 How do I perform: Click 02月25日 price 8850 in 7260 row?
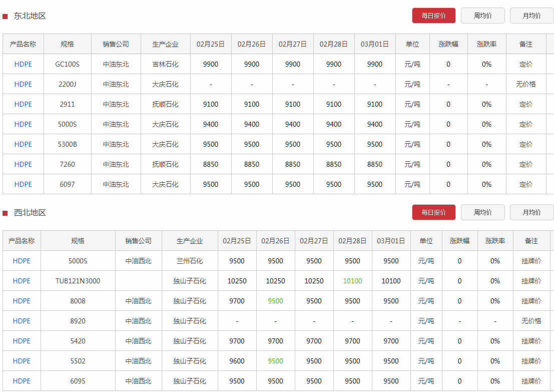click(211, 164)
